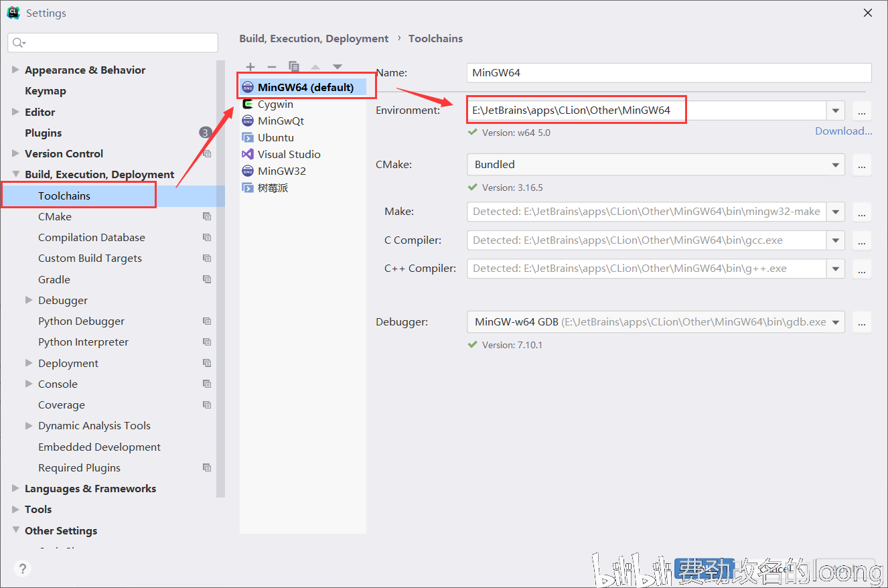888x588 pixels.
Task: Open Embedded Development settings
Action: [x=99, y=447]
